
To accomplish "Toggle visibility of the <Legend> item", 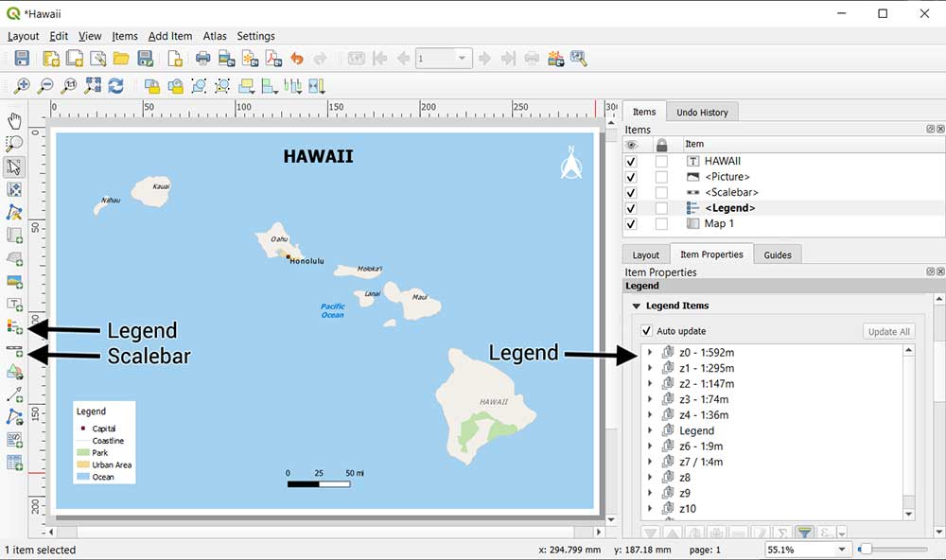I will click(x=631, y=208).
